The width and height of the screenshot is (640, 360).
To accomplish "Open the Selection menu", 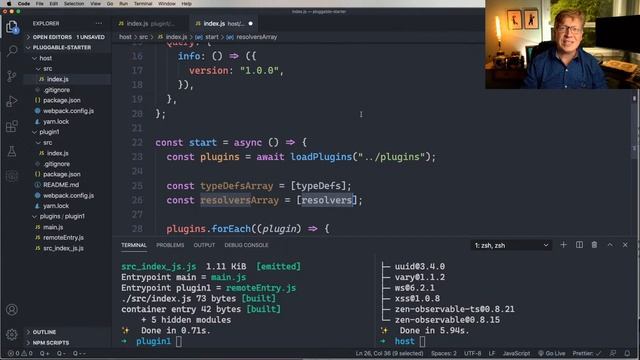I will 74,3.
